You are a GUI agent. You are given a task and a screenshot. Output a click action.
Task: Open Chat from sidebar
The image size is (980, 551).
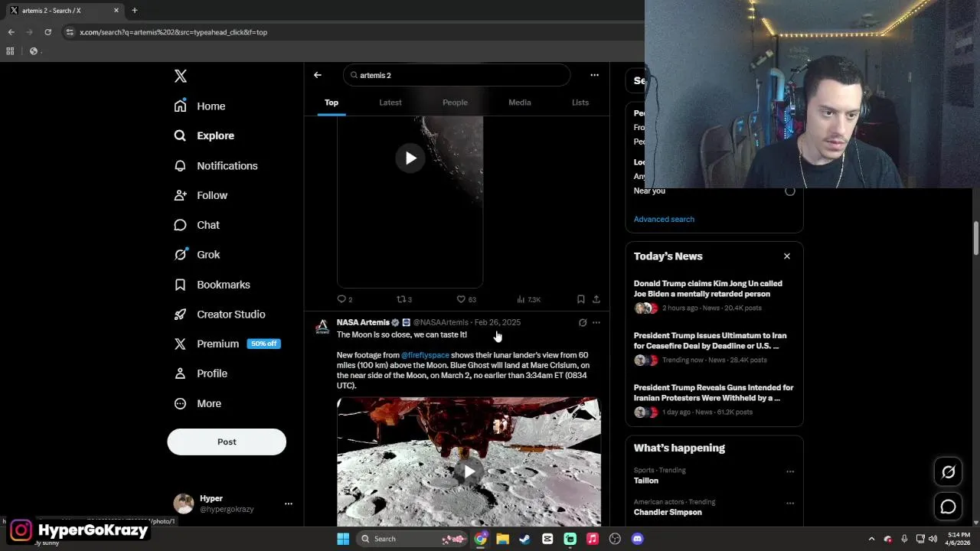(x=197, y=225)
